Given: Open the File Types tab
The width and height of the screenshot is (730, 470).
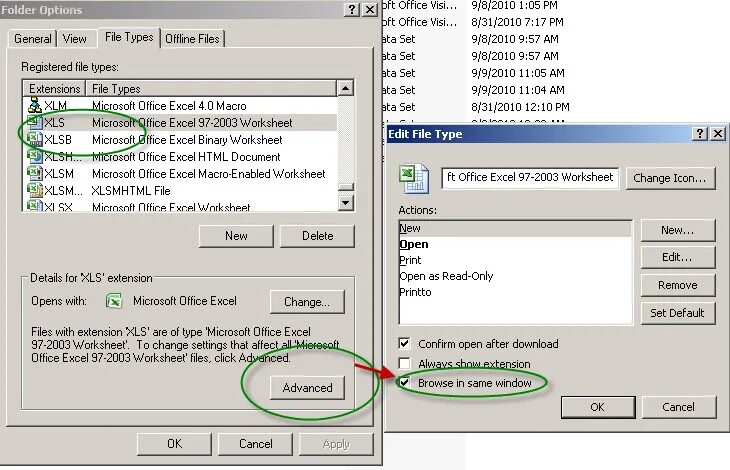Looking at the screenshot, I should coord(129,37).
